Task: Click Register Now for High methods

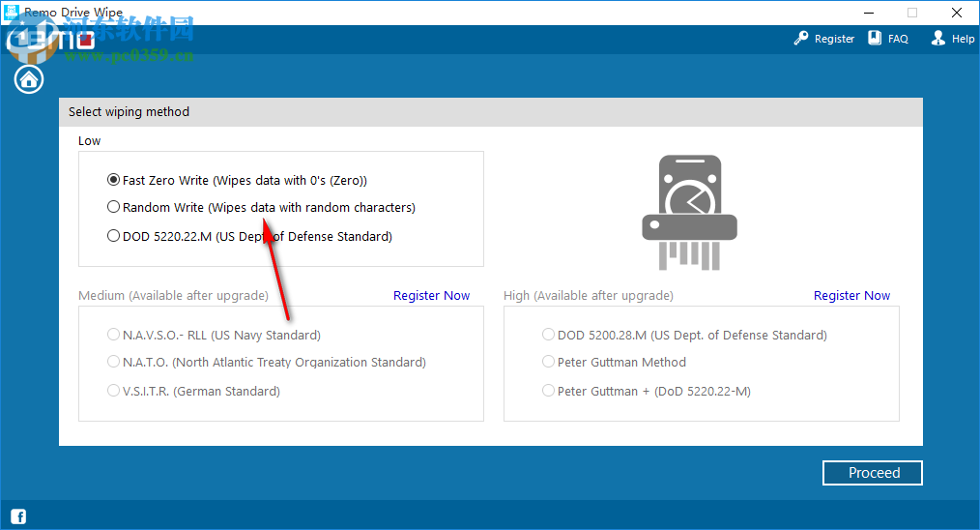Action: (x=851, y=295)
